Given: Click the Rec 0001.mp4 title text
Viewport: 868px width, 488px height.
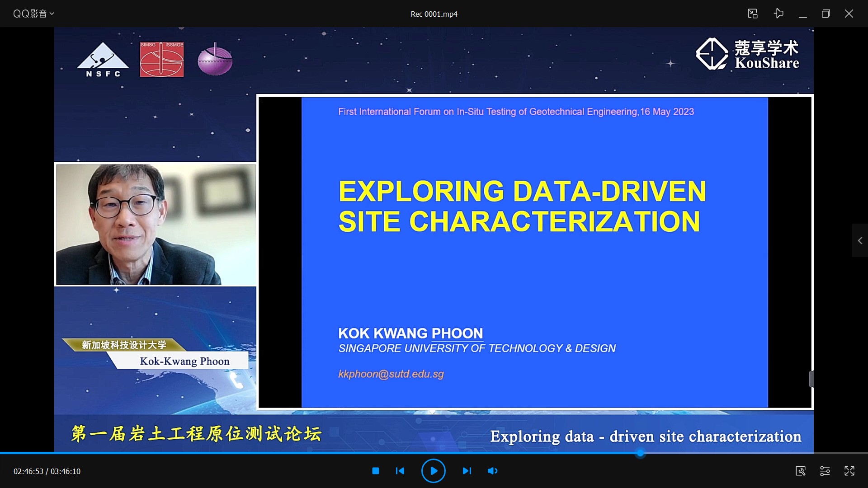Looking at the screenshot, I should tap(434, 14).
